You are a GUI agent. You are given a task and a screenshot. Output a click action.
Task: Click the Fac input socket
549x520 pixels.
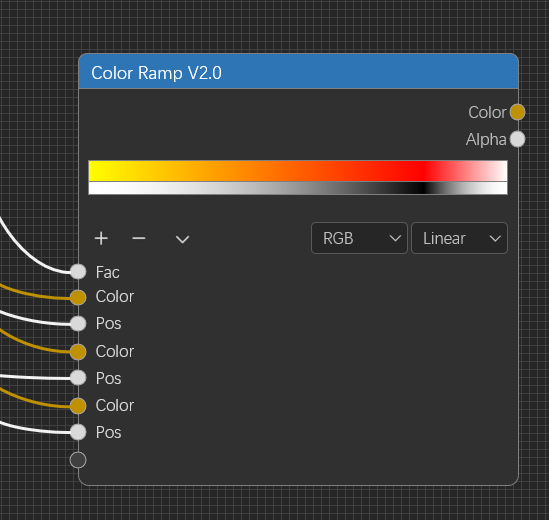[78, 272]
